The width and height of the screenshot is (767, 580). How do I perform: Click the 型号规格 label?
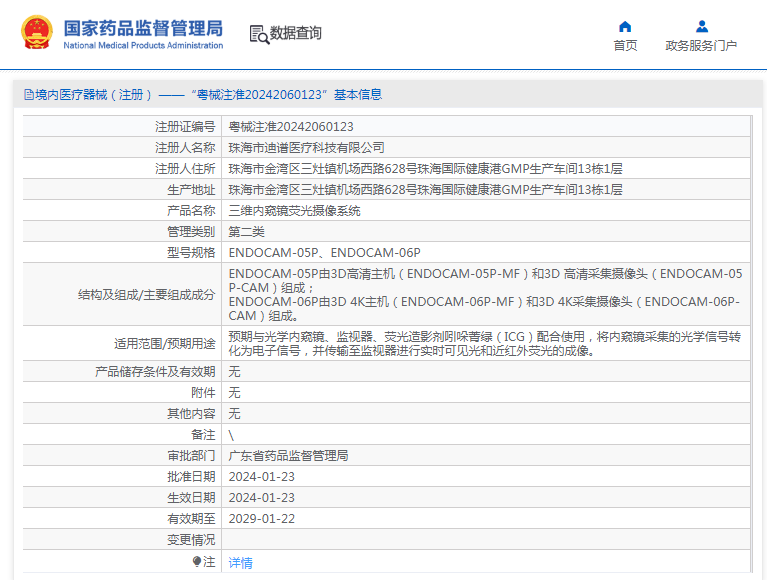click(191, 253)
